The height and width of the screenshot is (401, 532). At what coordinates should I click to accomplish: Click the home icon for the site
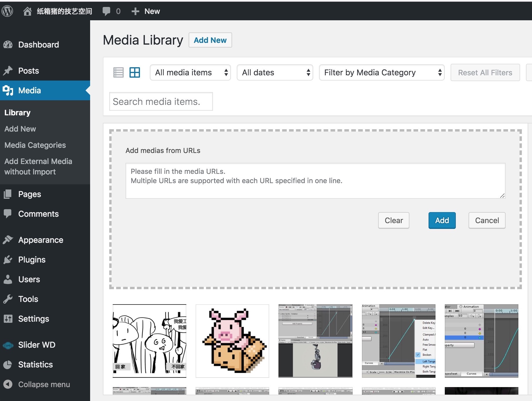pos(27,11)
